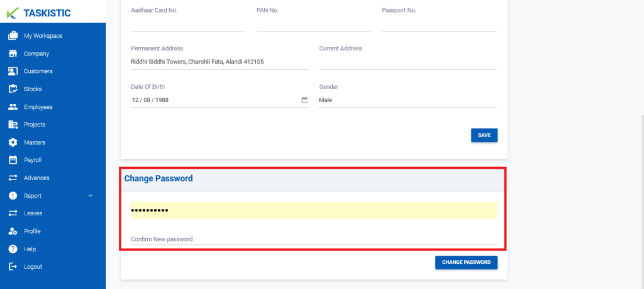Open the Gender selection field
Viewport: 644px width, 289px height.
408,100
